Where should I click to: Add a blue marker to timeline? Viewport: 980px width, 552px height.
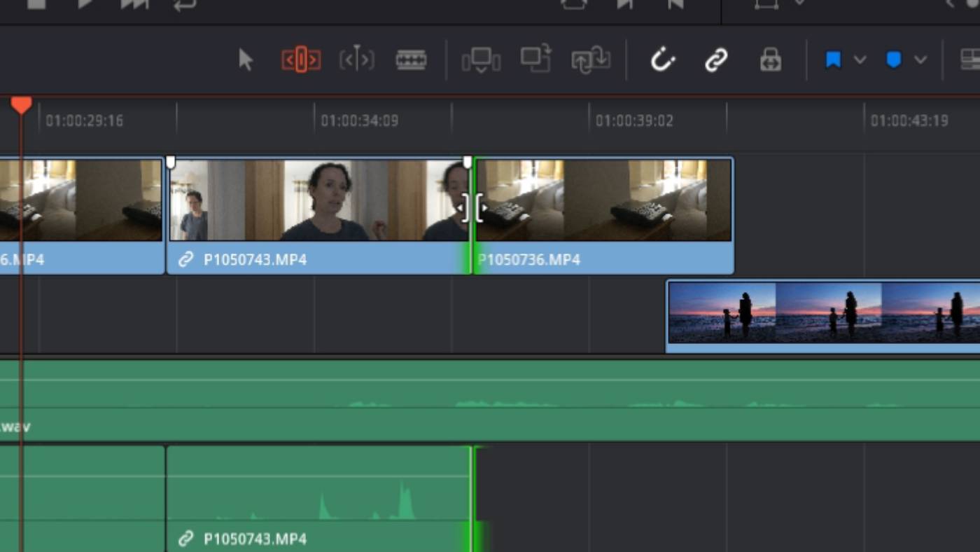pyautogui.click(x=894, y=60)
